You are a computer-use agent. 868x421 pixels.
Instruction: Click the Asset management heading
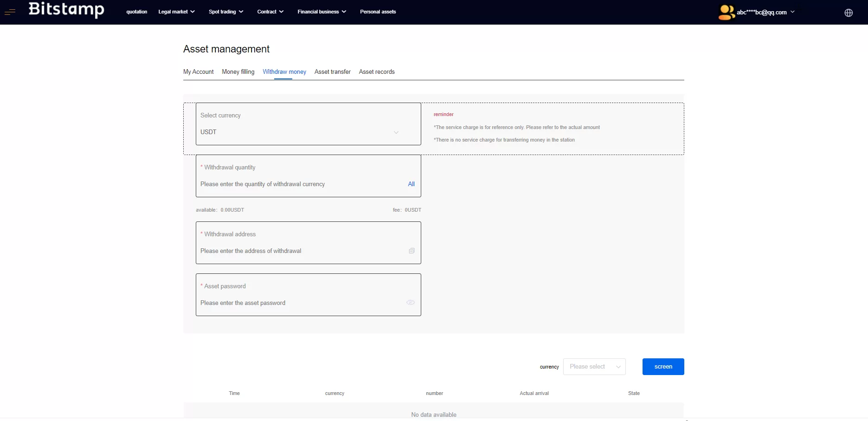coord(226,49)
